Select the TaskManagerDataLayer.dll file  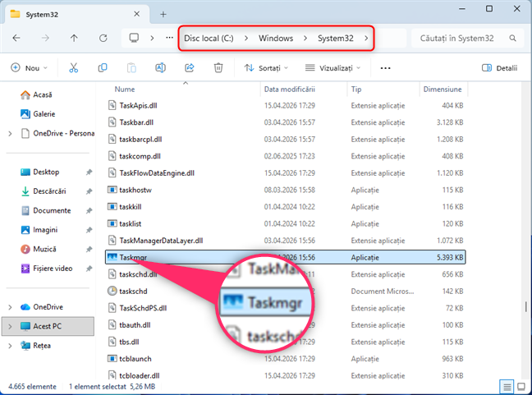pos(161,241)
